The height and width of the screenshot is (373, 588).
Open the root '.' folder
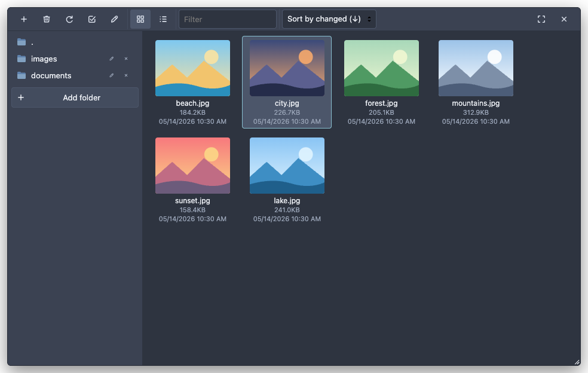pyautogui.click(x=75, y=42)
